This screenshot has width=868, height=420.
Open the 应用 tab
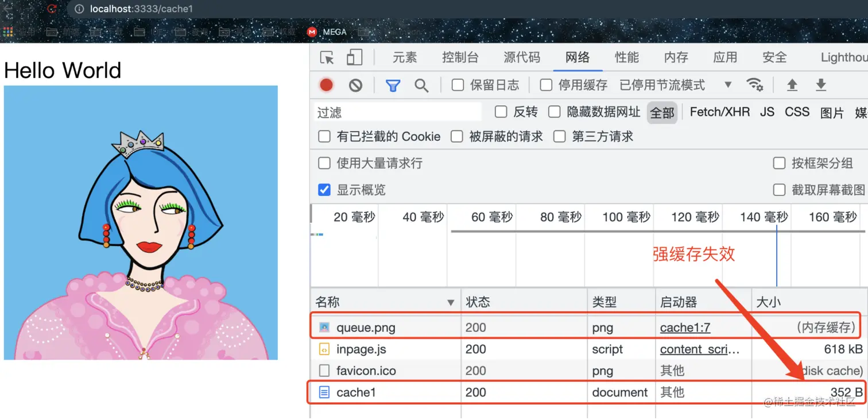click(x=725, y=57)
